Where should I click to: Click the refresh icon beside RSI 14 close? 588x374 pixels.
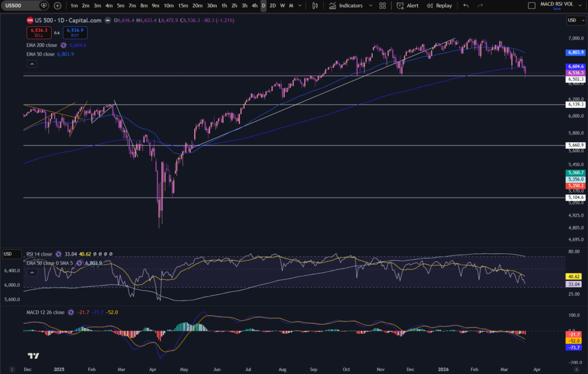59,254
